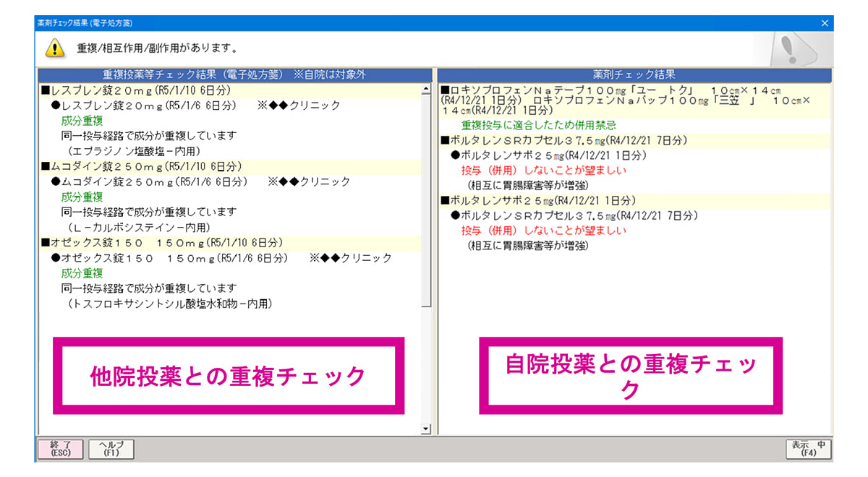Select the ■オゼックス錠150 header row
The image size is (868, 477).
(x=161, y=243)
